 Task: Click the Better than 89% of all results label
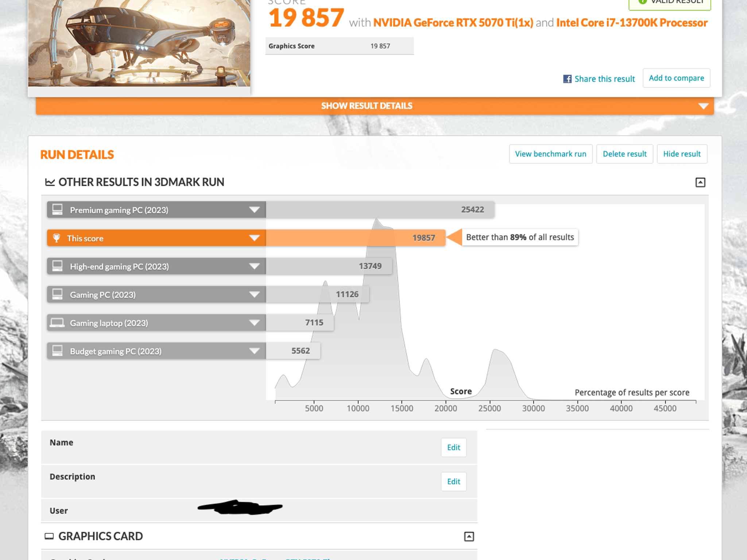[520, 237]
